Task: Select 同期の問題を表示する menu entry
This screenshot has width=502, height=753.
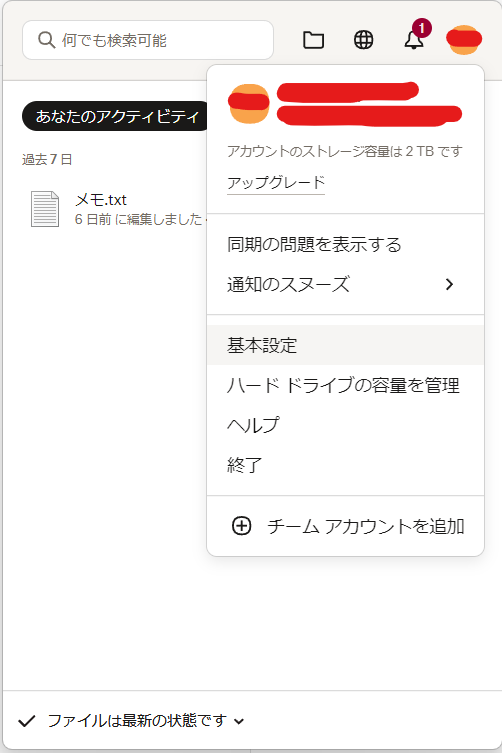Action: pos(345,244)
